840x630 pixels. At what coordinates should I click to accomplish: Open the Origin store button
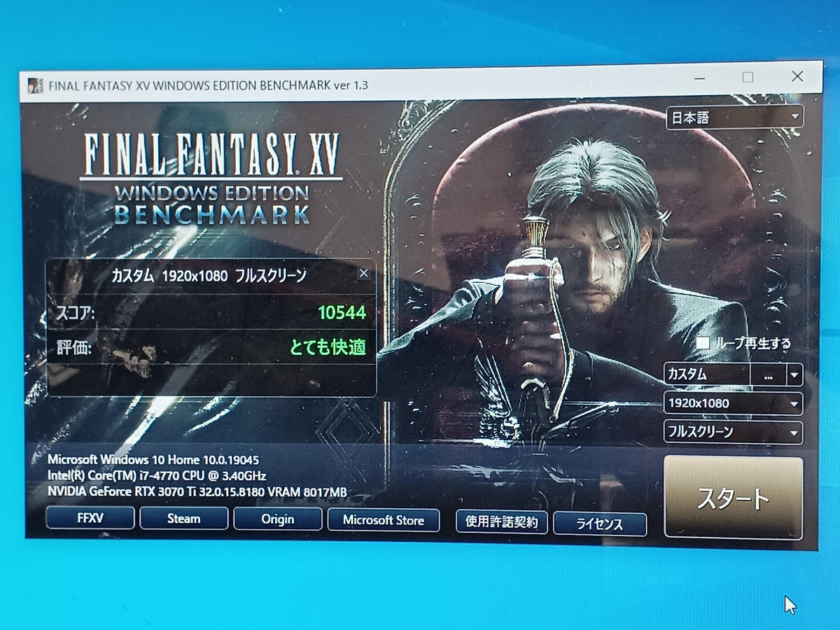click(278, 519)
